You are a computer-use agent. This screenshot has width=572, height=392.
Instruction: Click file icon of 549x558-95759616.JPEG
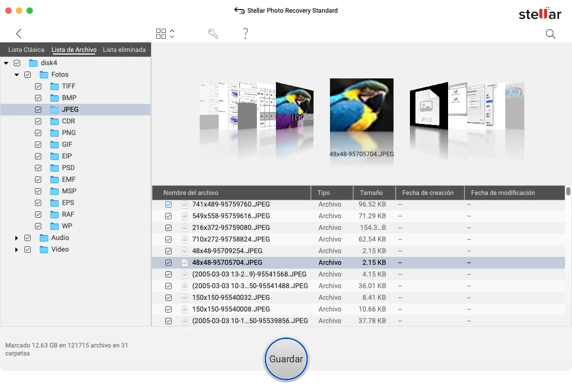click(x=185, y=216)
